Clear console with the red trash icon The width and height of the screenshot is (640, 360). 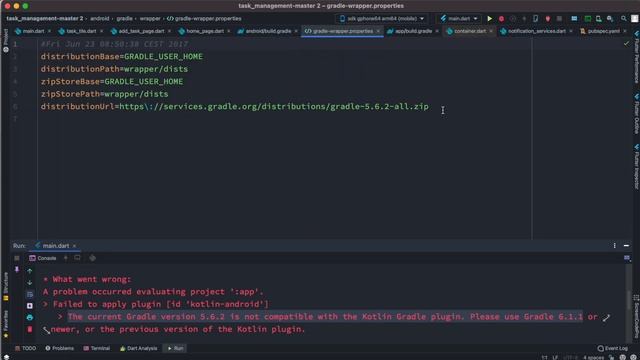(x=30, y=329)
